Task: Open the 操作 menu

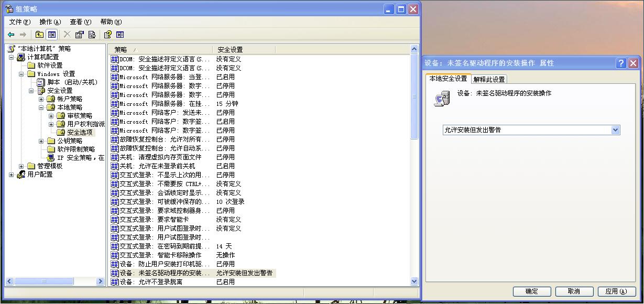Action: [x=50, y=21]
